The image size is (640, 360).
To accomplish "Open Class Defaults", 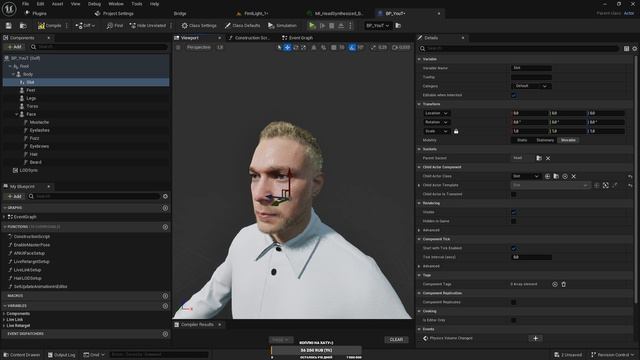I will [242, 26].
